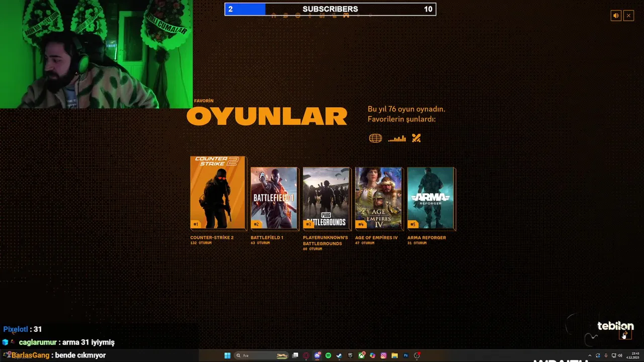Click the '31 OTURUM' session count
This screenshot has height=362, width=644.
coord(417,243)
